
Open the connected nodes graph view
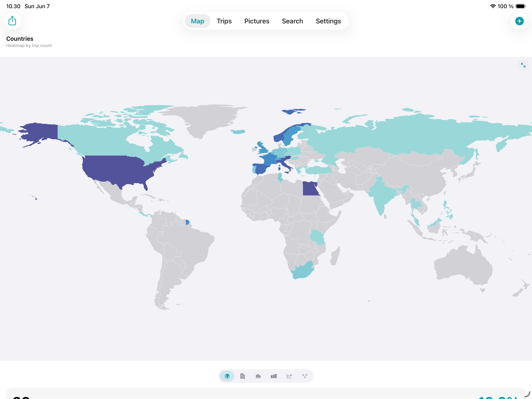pyautogui.click(x=305, y=376)
